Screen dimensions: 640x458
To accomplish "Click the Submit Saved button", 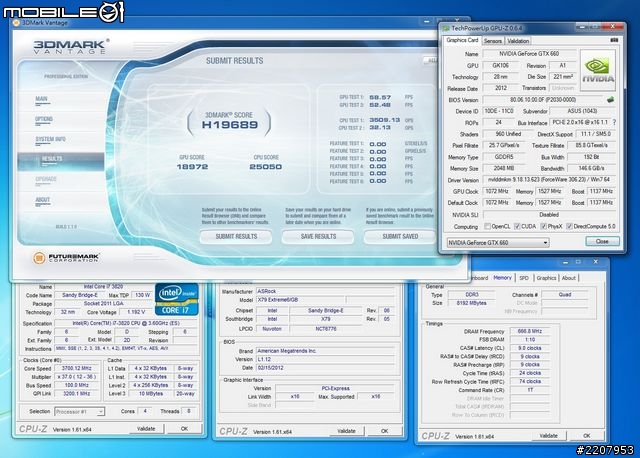I will click(400, 237).
